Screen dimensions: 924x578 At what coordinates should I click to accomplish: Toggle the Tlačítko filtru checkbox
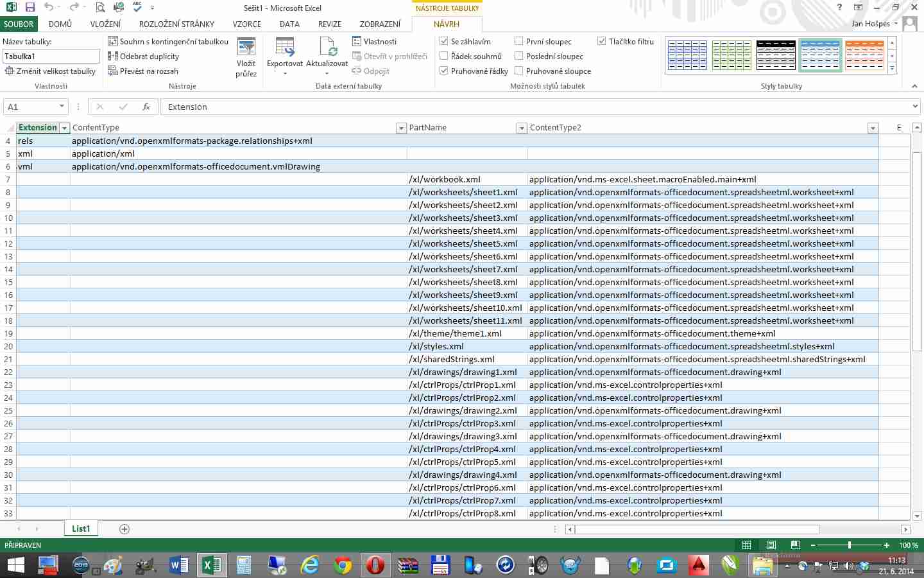(601, 41)
